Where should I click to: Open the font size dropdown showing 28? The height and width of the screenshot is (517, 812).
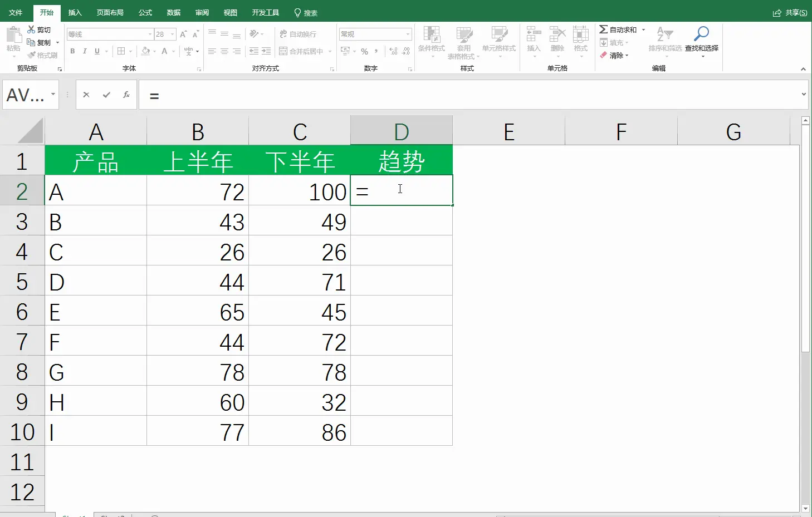point(172,35)
